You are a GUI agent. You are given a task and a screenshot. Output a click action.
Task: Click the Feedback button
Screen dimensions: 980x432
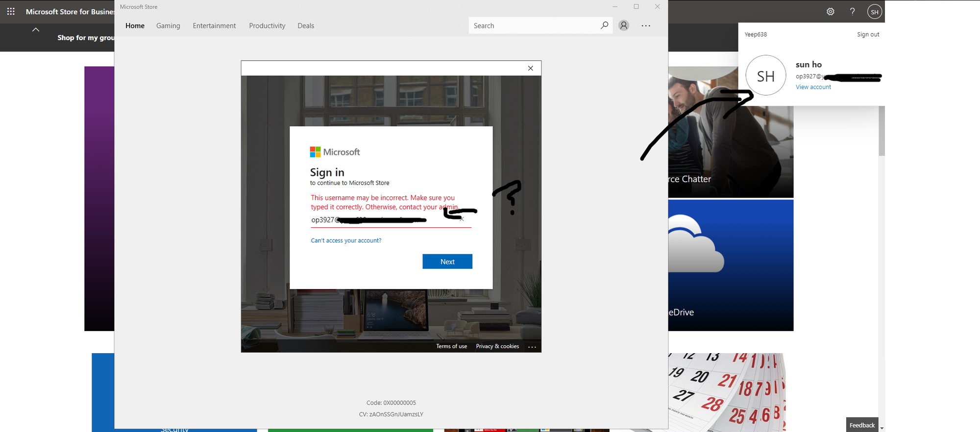(862, 425)
